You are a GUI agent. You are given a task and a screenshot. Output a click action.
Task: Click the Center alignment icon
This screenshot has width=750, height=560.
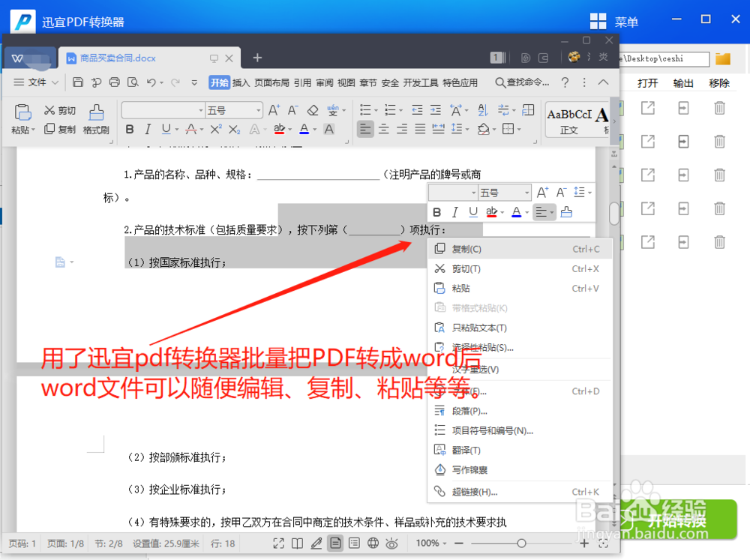tap(383, 129)
